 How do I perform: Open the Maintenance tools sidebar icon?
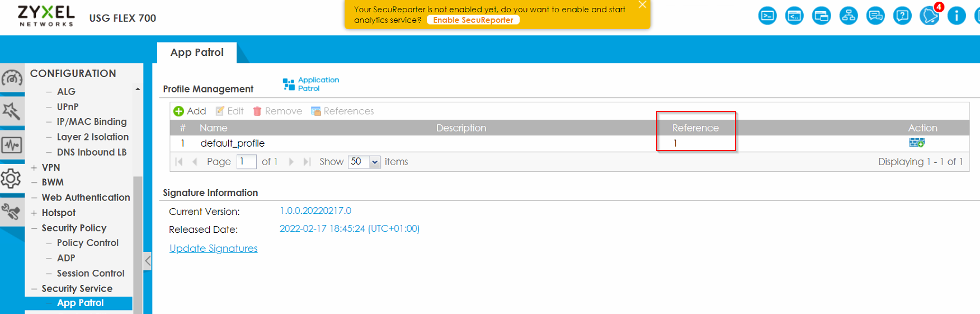[x=12, y=212]
